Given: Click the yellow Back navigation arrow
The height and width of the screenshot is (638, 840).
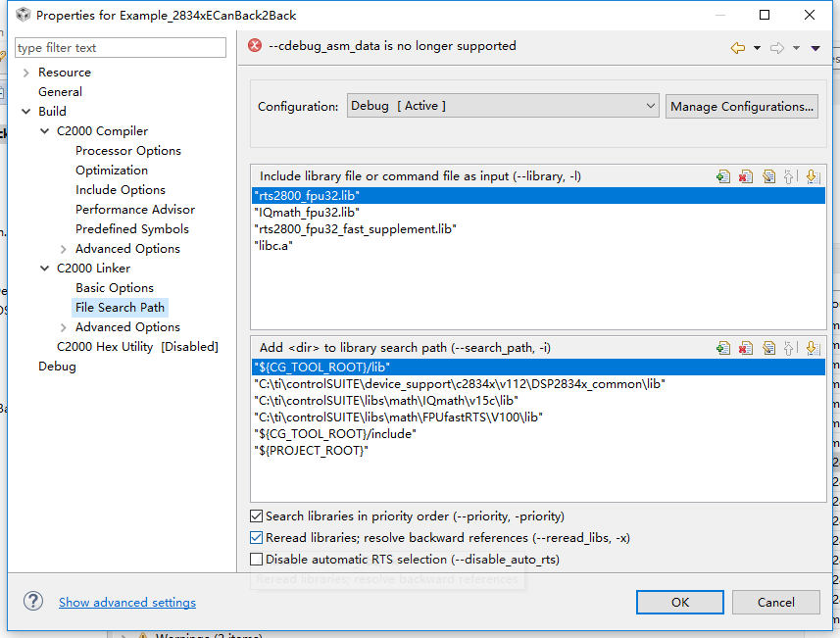Looking at the screenshot, I should [738, 47].
